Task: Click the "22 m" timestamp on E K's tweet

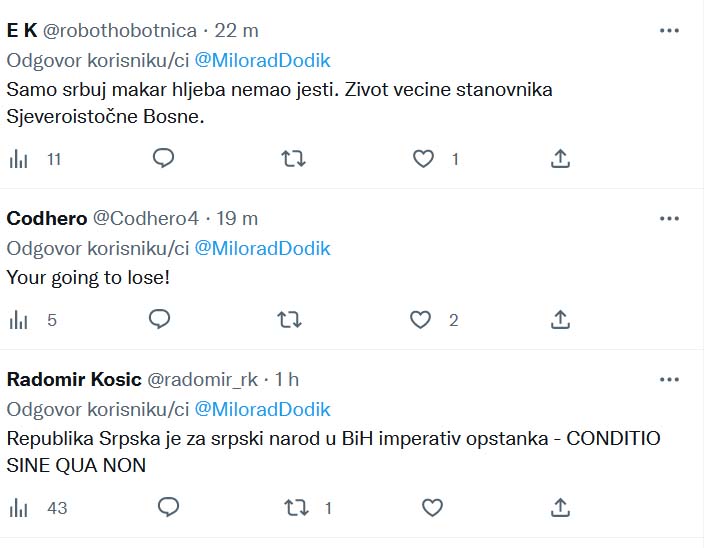Action: click(x=237, y=30)
